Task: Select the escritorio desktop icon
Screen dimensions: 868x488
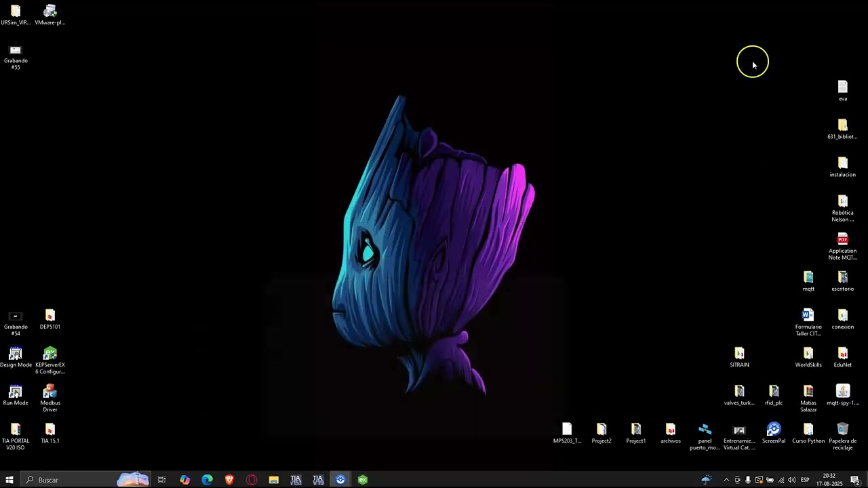Action: point(843,282)
